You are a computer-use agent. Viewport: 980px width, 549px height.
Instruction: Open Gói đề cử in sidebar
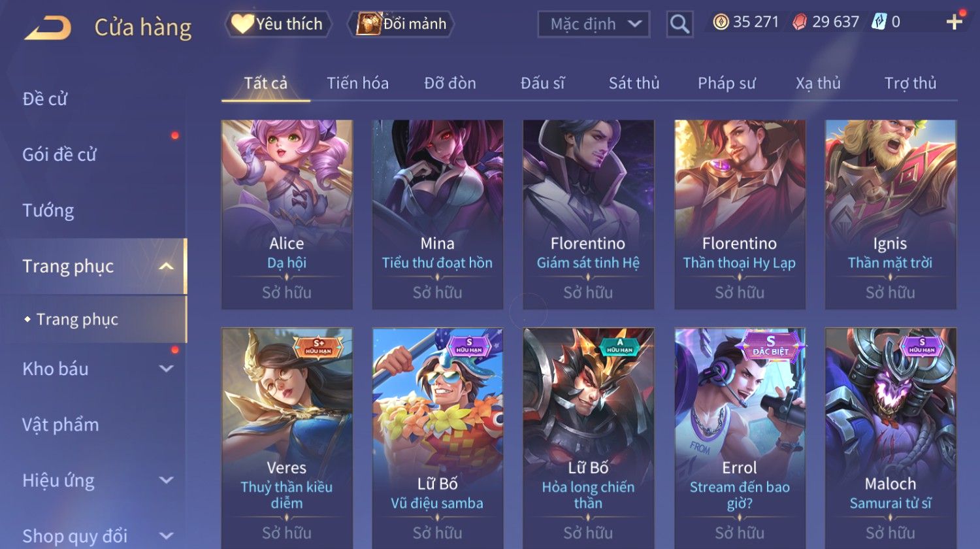[59, 155]
